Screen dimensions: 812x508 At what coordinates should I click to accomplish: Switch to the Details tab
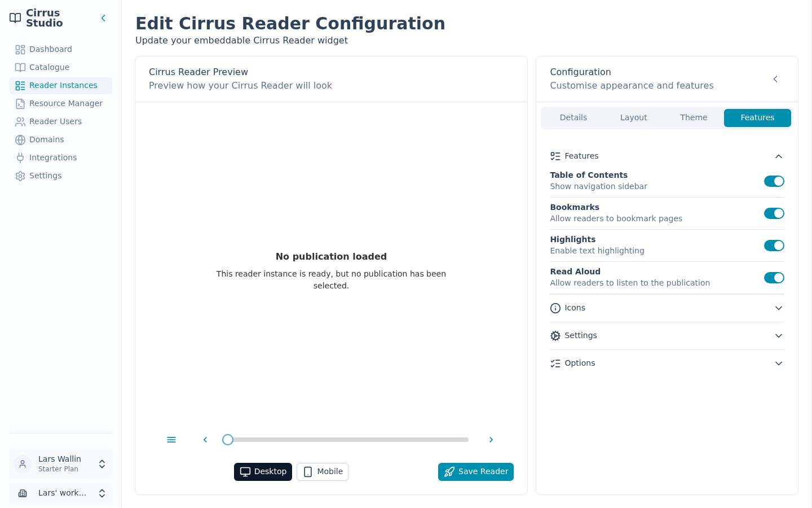pyautogui.click(x=573, y=117)
